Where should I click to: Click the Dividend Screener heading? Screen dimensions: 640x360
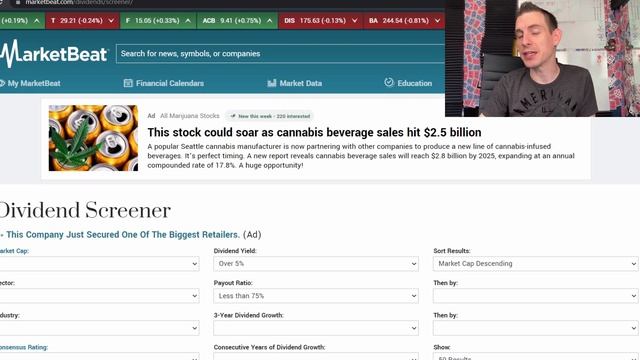pos(85,211)
